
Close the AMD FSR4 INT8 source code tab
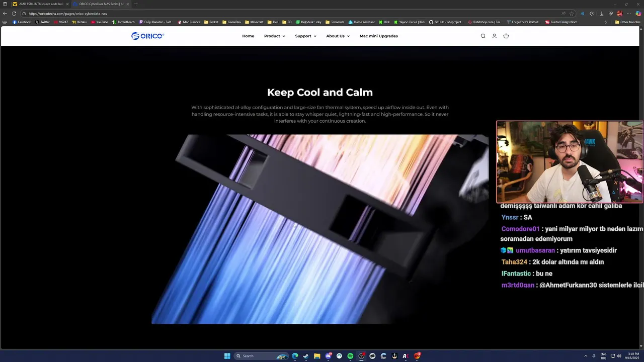[67, 4]
